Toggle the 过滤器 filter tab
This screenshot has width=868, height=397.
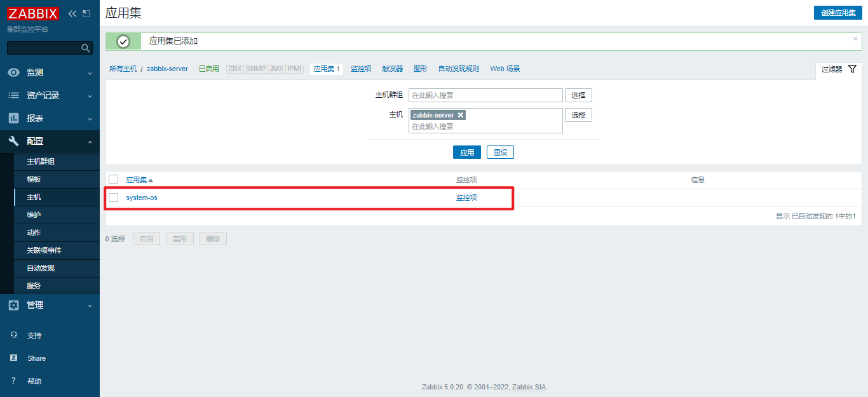tap(839, 69)
